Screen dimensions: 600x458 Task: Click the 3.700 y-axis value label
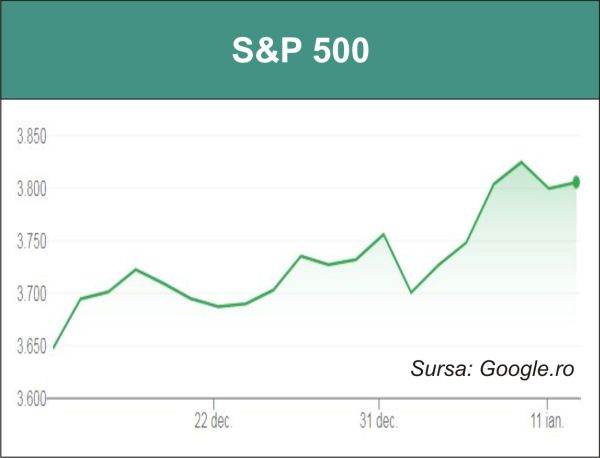pos(32,294)
